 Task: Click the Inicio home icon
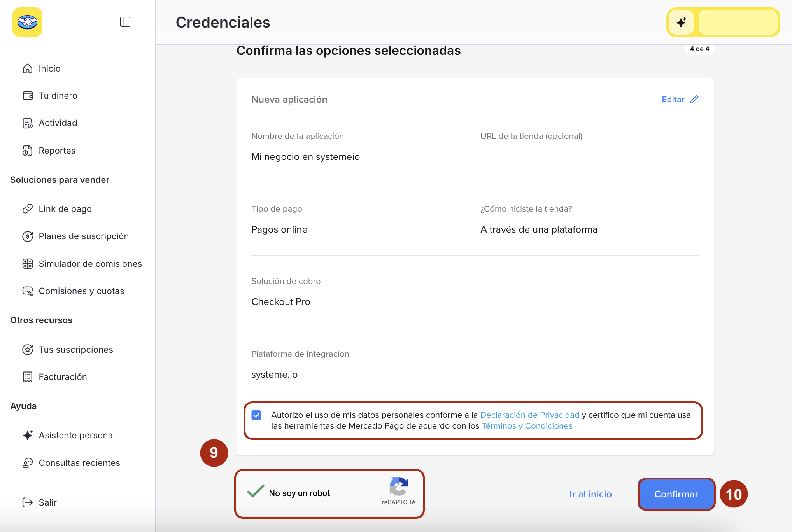(28, 68)
